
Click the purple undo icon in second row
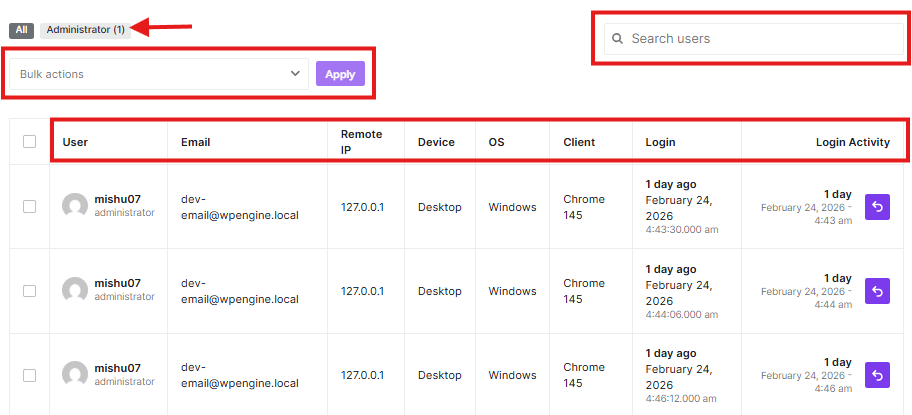click(877, 291)
